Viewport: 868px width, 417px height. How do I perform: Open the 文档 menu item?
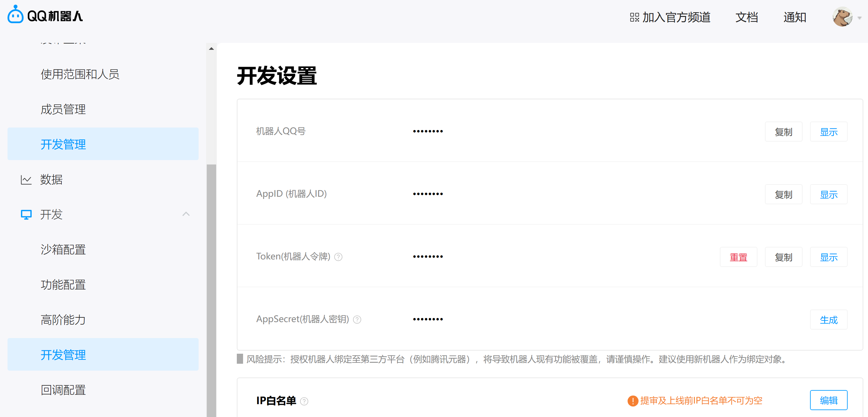747,18
